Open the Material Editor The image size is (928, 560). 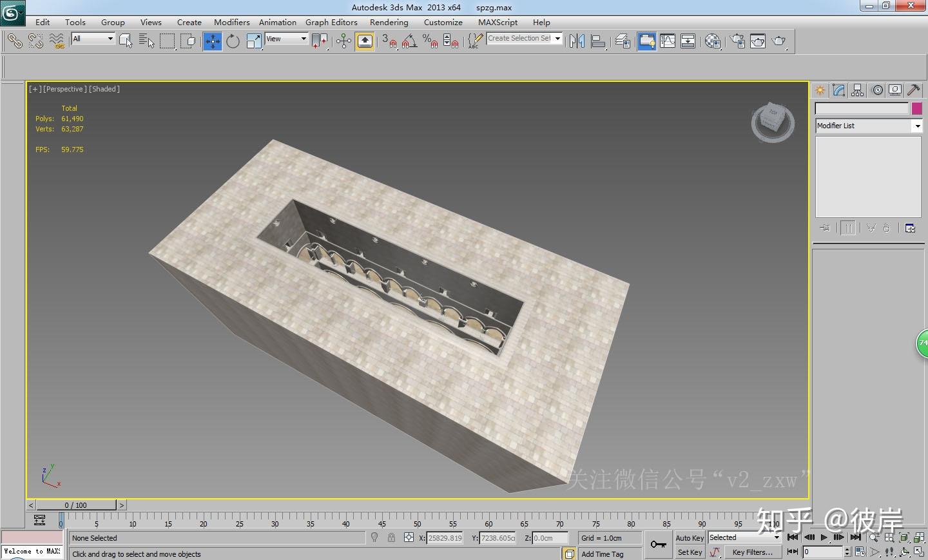[x=712, y=41]
